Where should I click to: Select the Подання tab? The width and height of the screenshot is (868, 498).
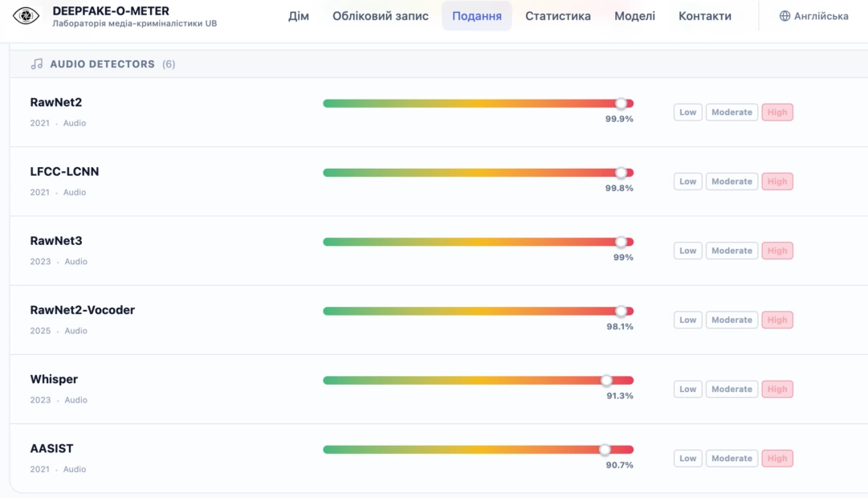[x=477, y=16]
